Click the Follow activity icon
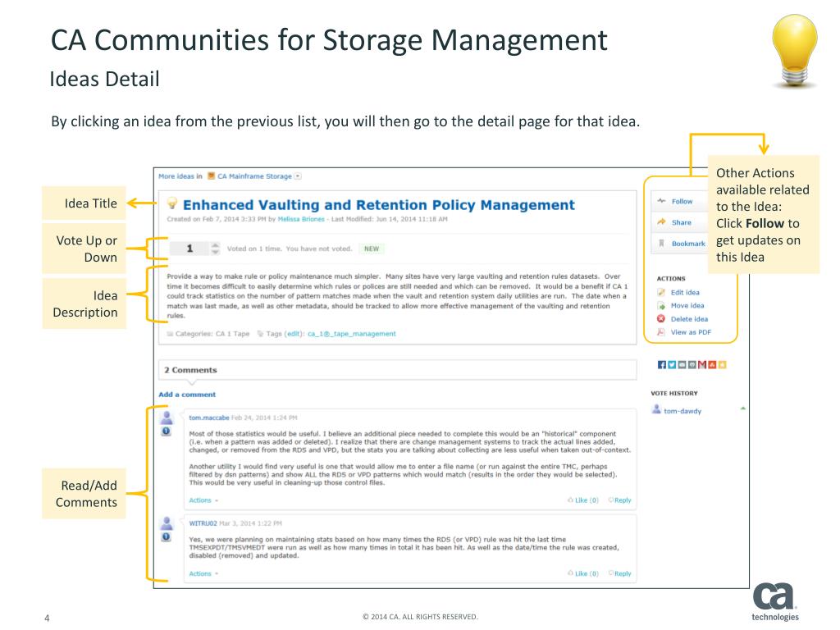 click(662, 201)
